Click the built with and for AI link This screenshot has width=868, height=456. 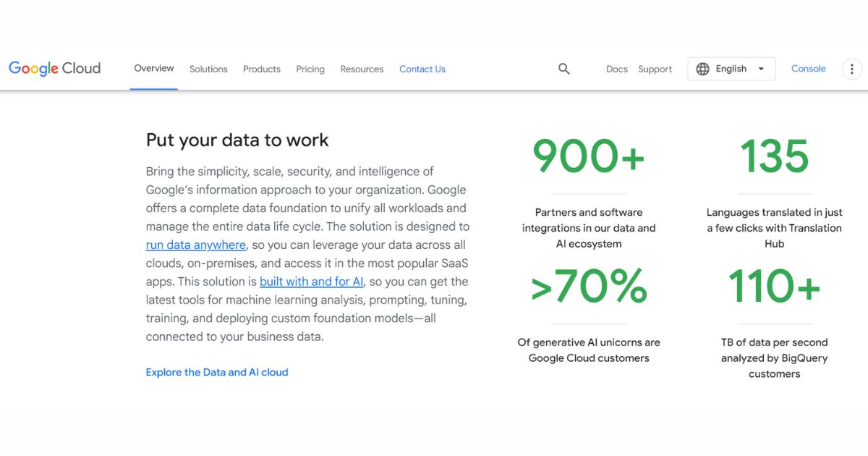pos(311,282)
